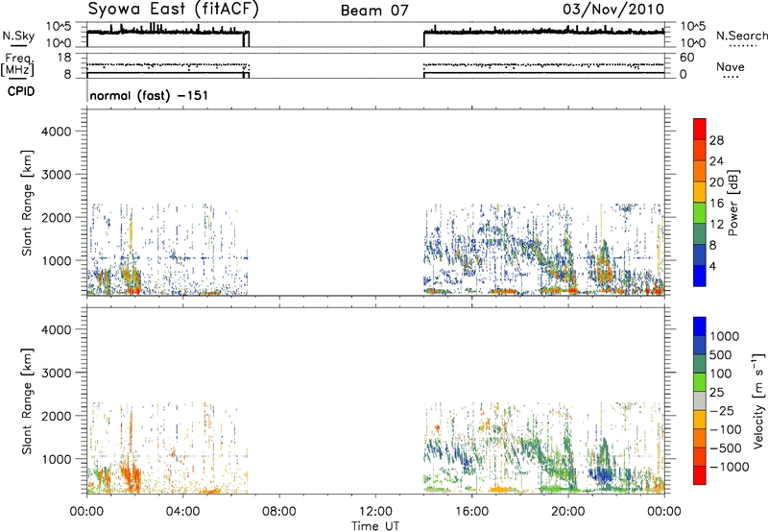Image resolution: width=768 pixels, height=532 pixels.
Task: Click the 'Velocity [m s-1]' colorbar title
Action: point(758,400)
